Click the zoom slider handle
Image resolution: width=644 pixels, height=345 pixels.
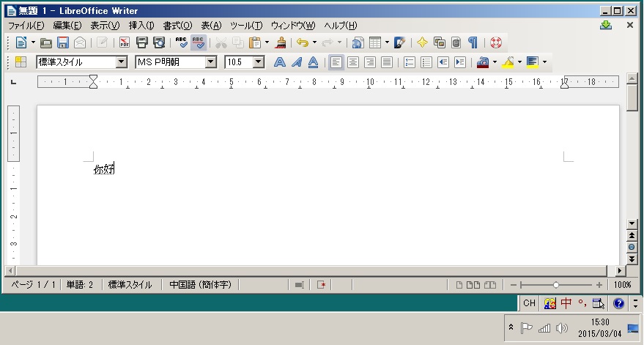point(556,285)
